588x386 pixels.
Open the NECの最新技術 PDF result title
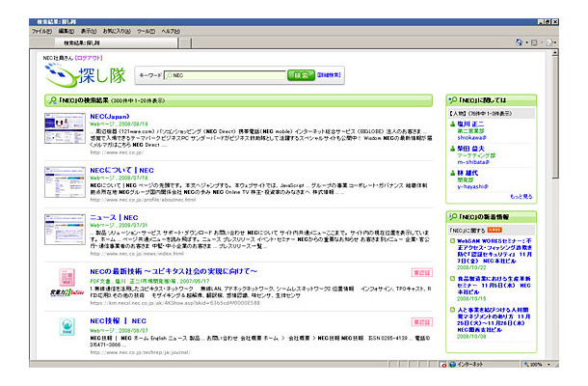pyautogui.click(x=174, y=271)
